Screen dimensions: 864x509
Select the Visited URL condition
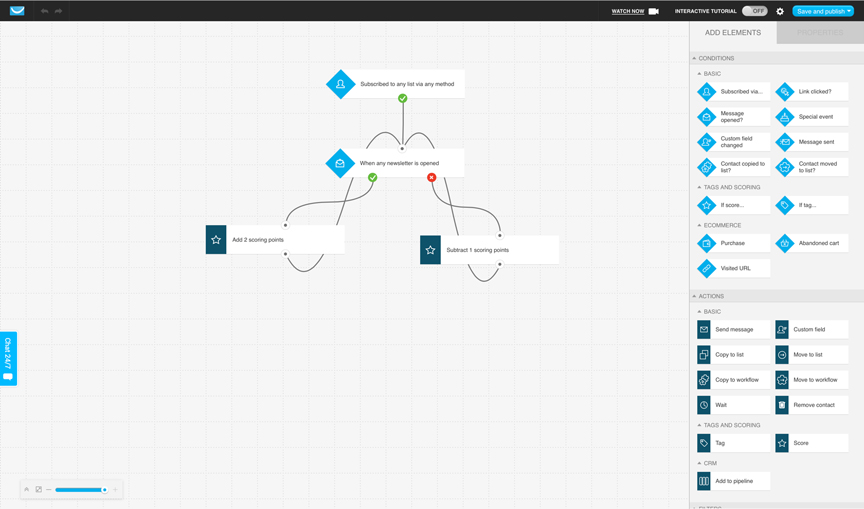click(733, 268)
